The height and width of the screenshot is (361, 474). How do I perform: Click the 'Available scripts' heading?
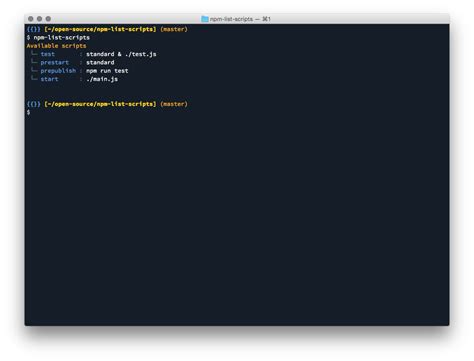pos(56,46)
